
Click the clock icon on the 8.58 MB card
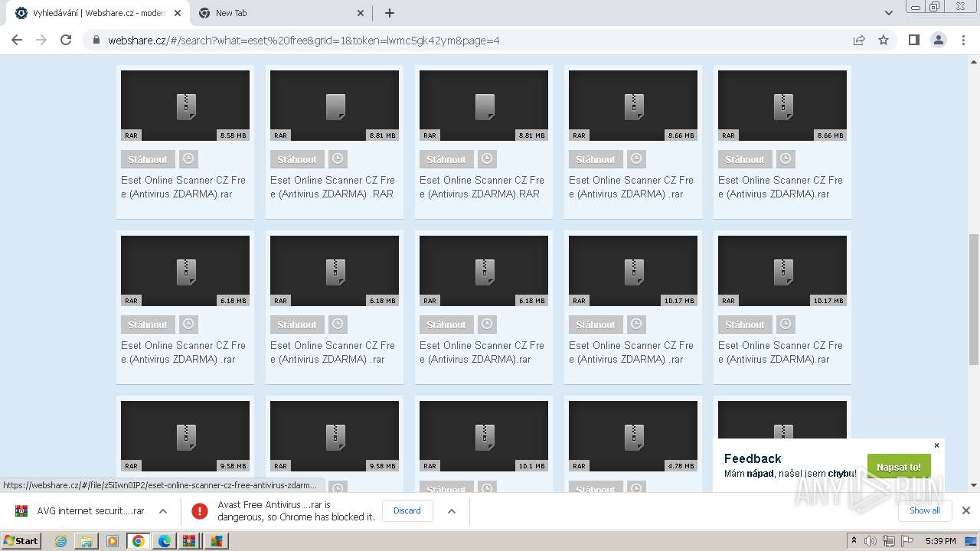tap(188, 159)
